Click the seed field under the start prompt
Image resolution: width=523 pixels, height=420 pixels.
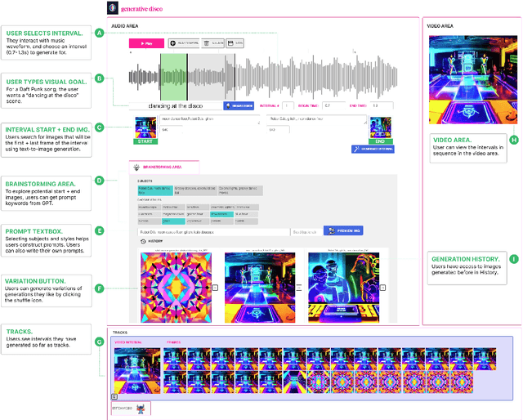coord(172,129)
